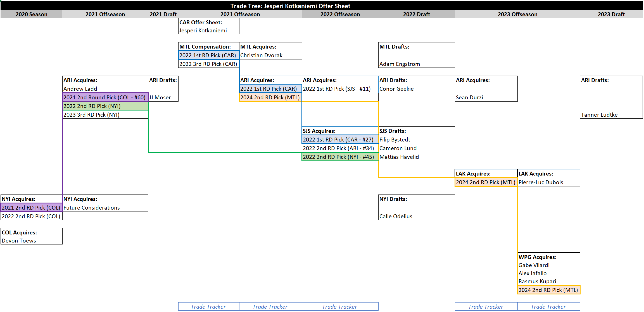Select '2021 2nd Round Pick (COL - #60)' cell
The image size is (644, 312).
click(x=105, y=97)
